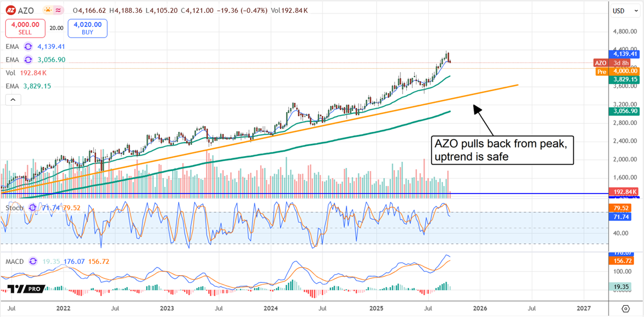The width and height of the screenshot is (644, 317).
Task: Click the pre-market sun session icon
Action: pos(48,10)
